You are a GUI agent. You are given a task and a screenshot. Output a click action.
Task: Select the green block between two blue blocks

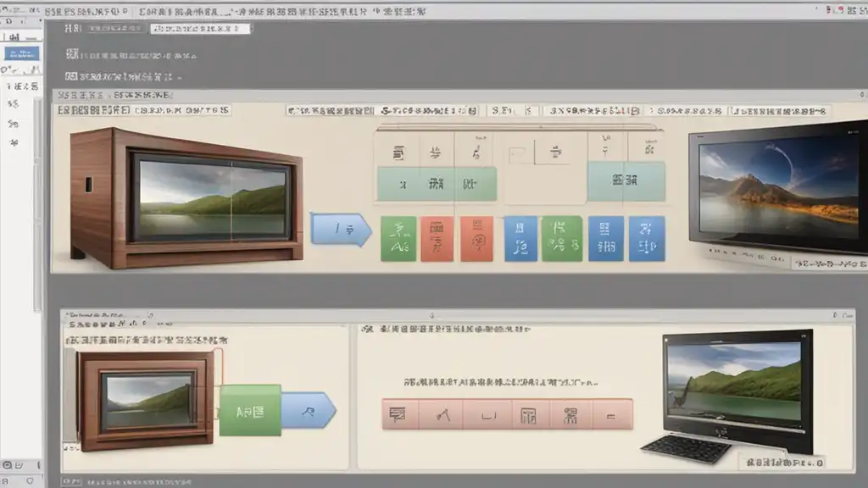click(562, 238)
